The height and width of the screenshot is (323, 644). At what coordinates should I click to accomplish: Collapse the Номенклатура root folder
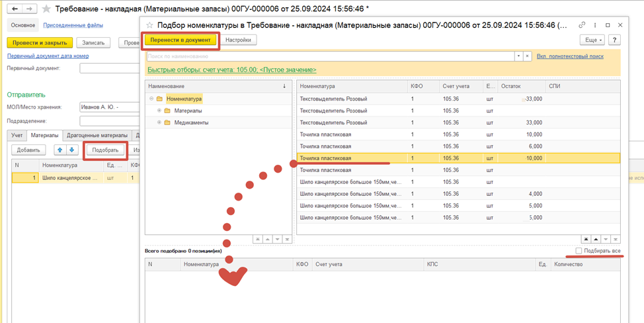coord(151,99)
